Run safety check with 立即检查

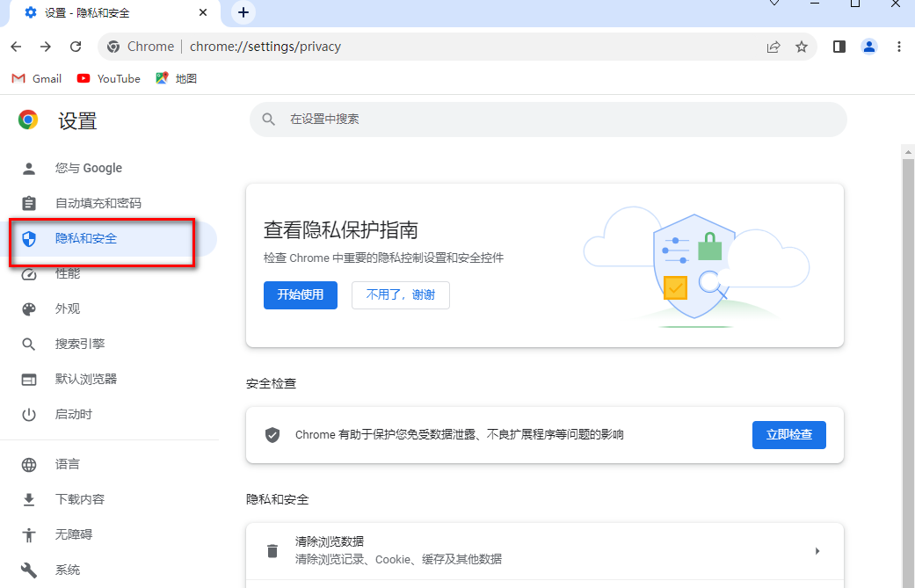coord(789,435)
